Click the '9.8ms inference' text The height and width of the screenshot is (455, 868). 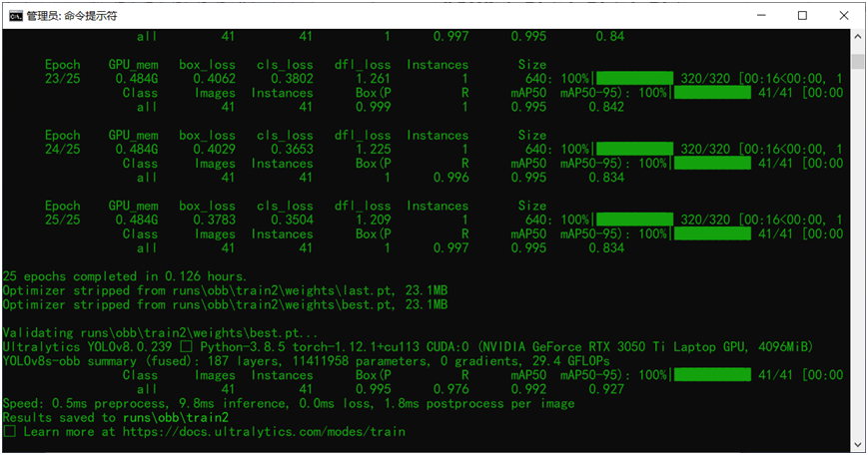234,403
